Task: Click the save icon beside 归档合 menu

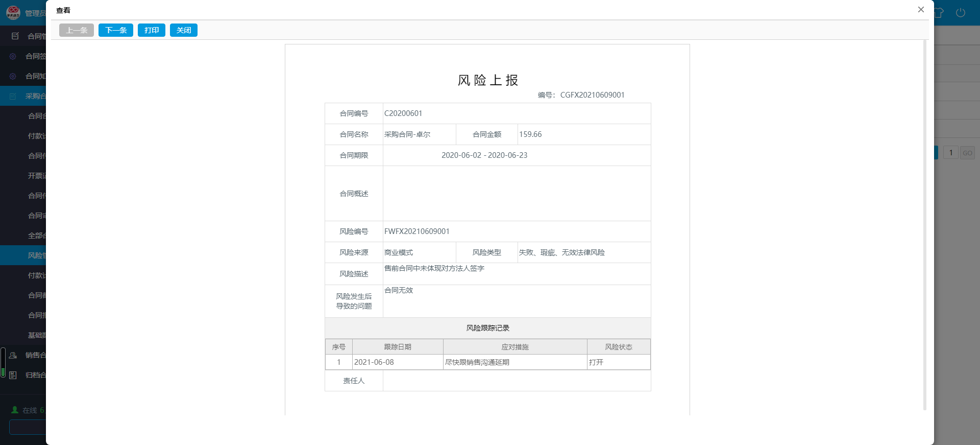Action: tap(13, 375)
